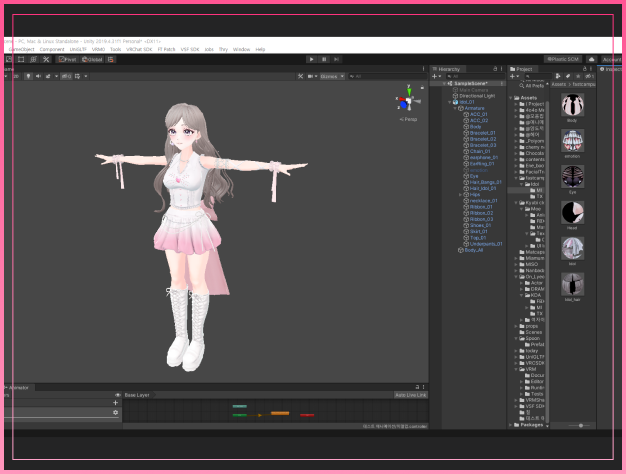Open the Tools menu
Image resolution: width=626 pixels, height=474 pixels.
[115, 49]
